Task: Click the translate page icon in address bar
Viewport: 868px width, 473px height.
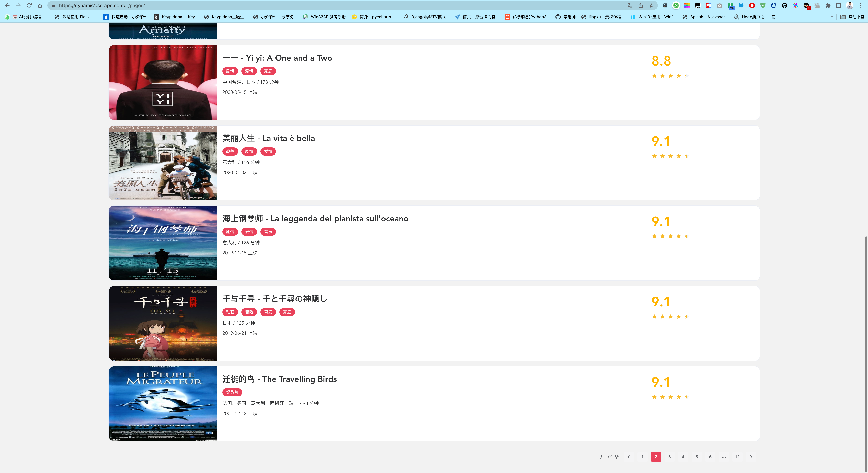Action: click(630, 5)
